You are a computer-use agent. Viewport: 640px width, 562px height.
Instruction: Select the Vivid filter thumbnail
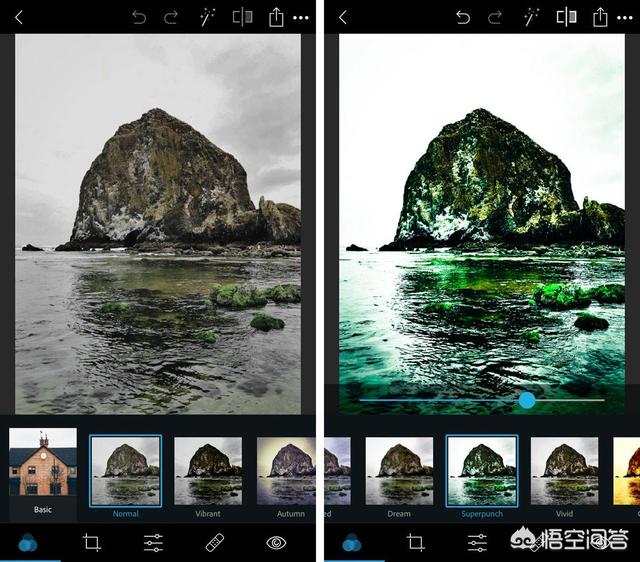click(x=564, y=471)
